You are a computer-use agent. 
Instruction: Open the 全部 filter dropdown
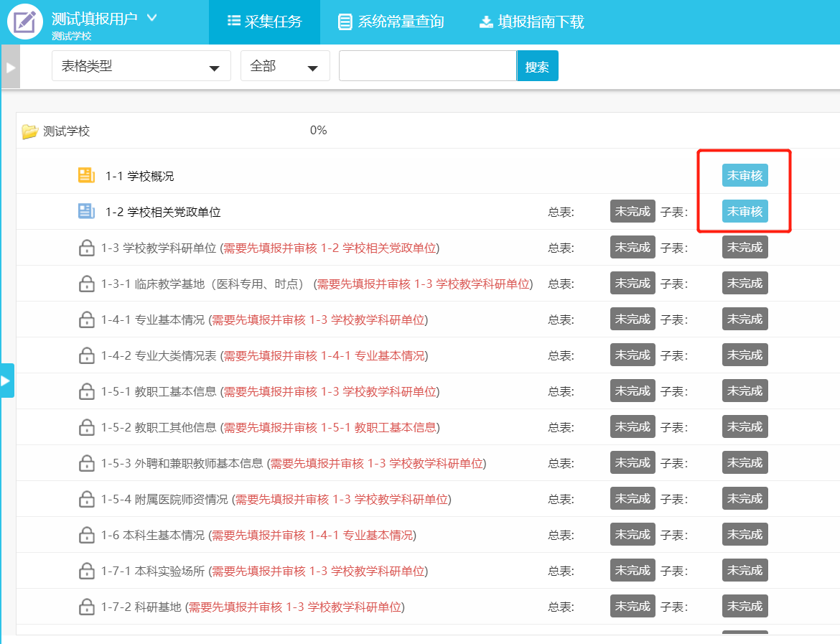pyautogui.click(x=284, y=66)
